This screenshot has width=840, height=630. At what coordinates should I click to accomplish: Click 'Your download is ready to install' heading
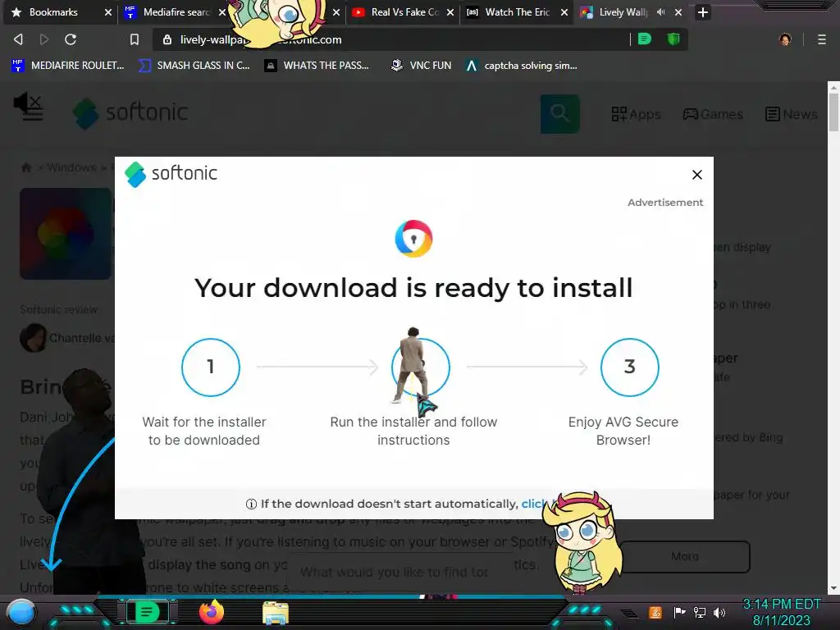(x=413, y=288)
